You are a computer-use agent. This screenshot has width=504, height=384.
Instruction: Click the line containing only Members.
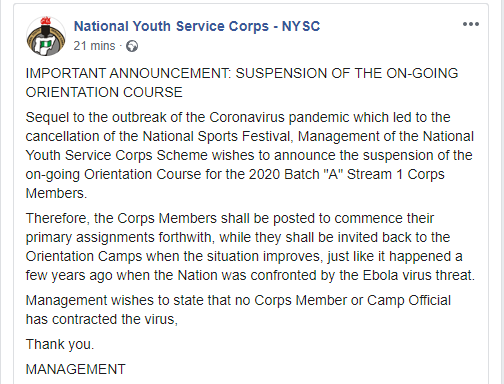pyautogui.click(x=56, y=193)
